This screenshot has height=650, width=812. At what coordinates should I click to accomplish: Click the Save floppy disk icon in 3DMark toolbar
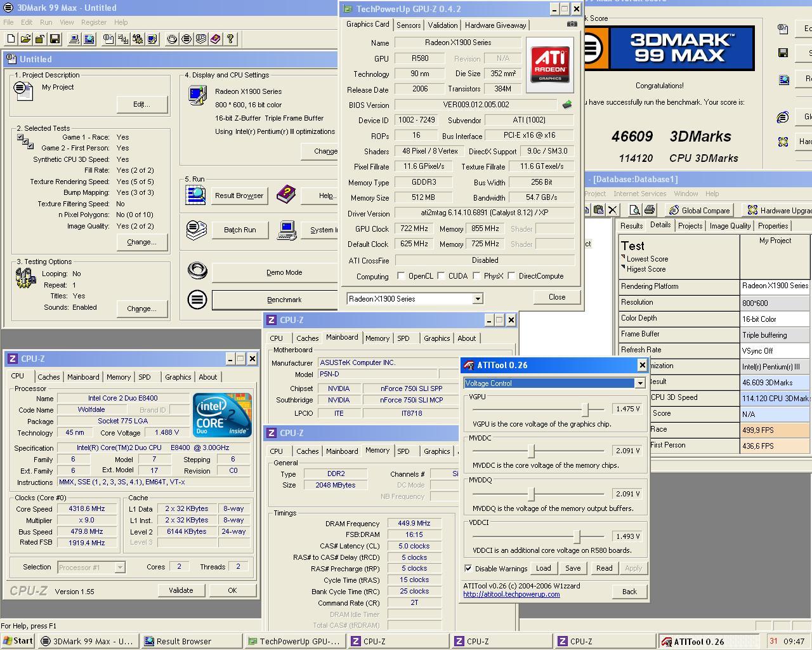[x=55, y=39]
